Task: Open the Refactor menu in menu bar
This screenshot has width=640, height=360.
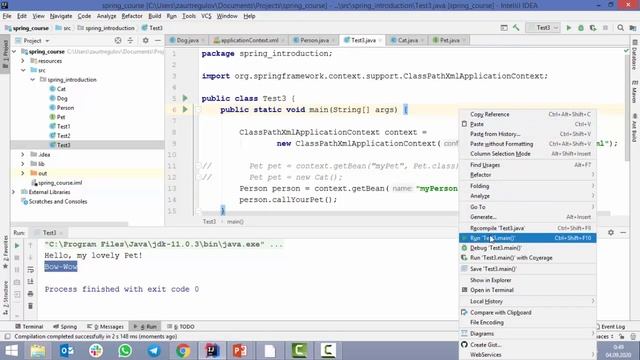Action: [132, 16]
